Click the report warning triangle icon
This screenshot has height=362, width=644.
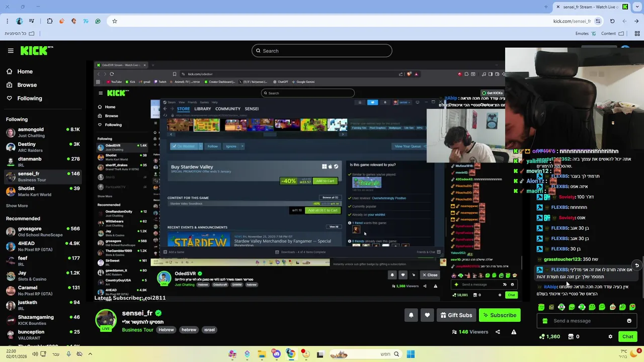point(514,332)
